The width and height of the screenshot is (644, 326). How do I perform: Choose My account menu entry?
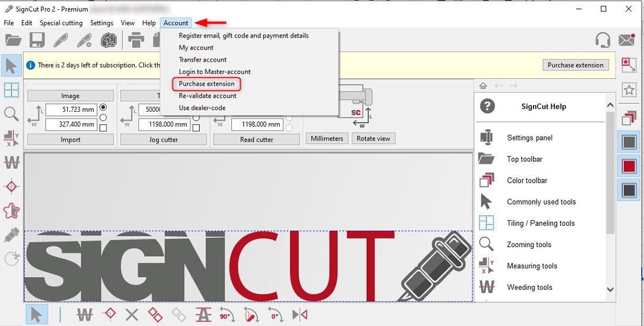[x=196, y=48]
